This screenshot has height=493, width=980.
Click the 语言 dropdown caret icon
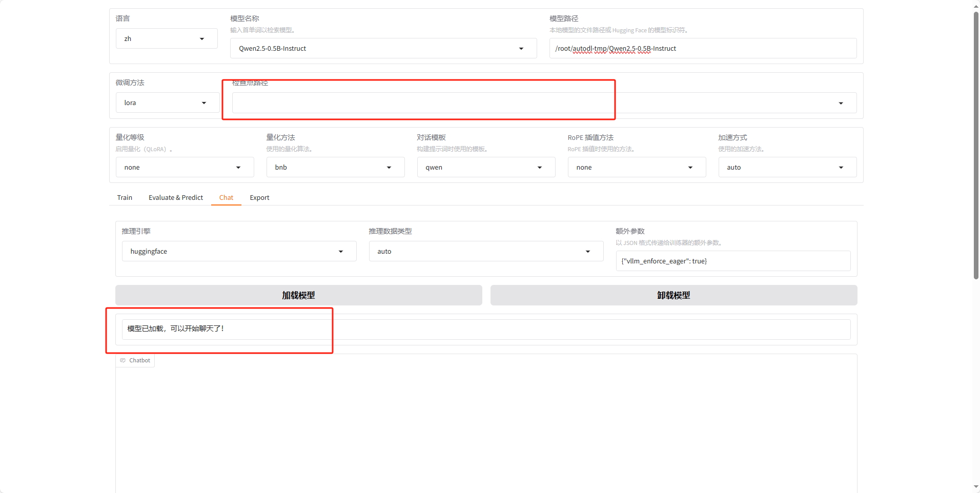coord(202,39)
